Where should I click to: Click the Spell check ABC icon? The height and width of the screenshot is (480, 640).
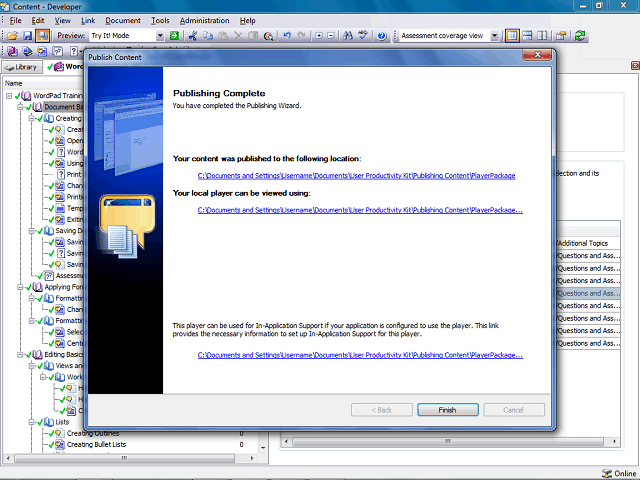pyautogui.click(x=363, y=36)
